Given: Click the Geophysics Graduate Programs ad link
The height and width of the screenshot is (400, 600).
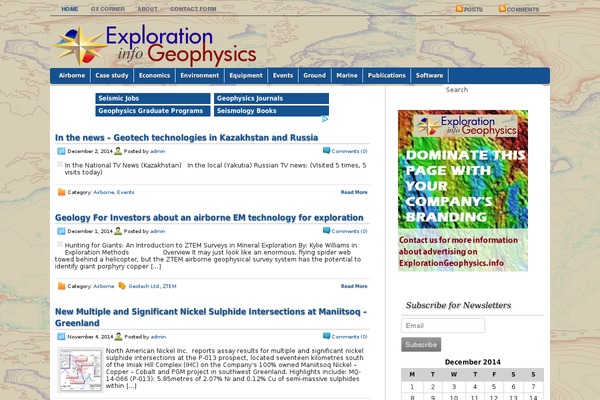Looking at the screenshot, I should pyautogui.click(x=153, y=111).
